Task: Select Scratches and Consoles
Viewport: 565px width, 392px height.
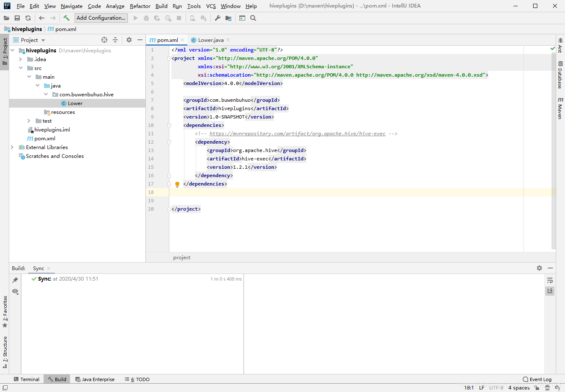Action: [54, 156]
